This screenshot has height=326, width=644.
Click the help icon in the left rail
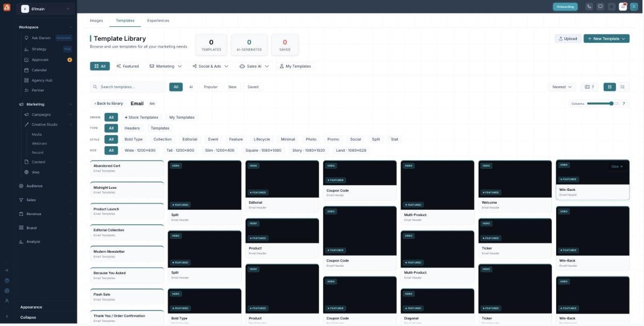7,281
